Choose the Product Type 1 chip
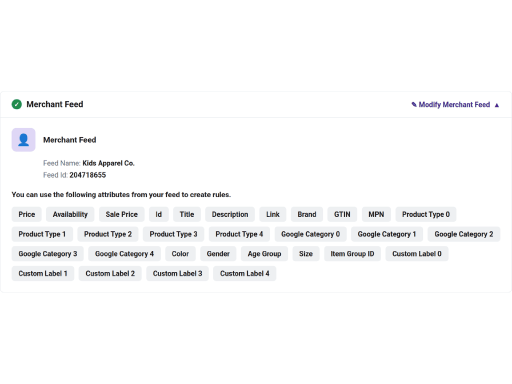This screenshot has width=512, height=384. click(42, 234)
